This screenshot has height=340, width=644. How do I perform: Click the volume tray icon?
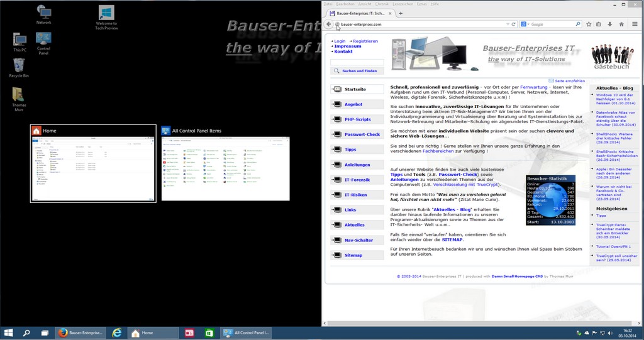(610, 333)
